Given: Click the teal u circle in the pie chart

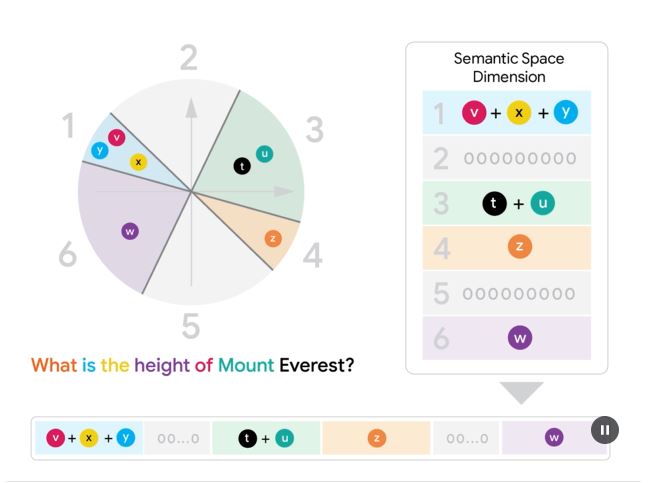Looking at the screenshot, I should (x=265, y=154).
